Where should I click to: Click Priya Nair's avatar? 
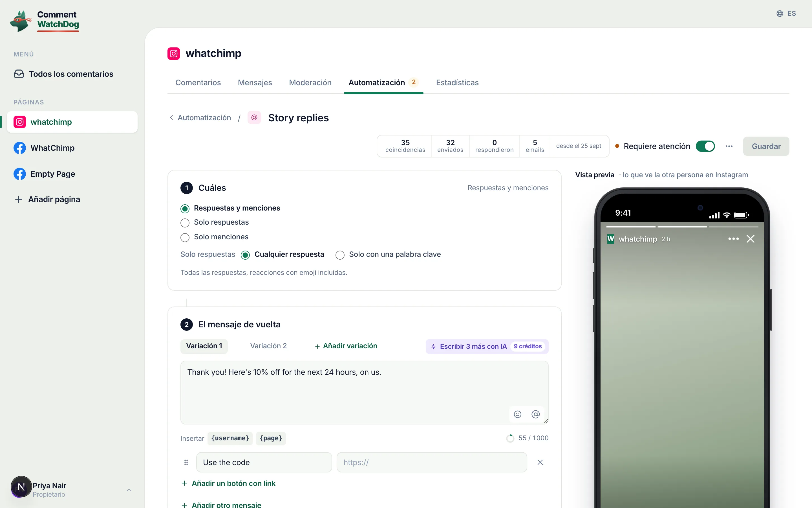(21, 487)
